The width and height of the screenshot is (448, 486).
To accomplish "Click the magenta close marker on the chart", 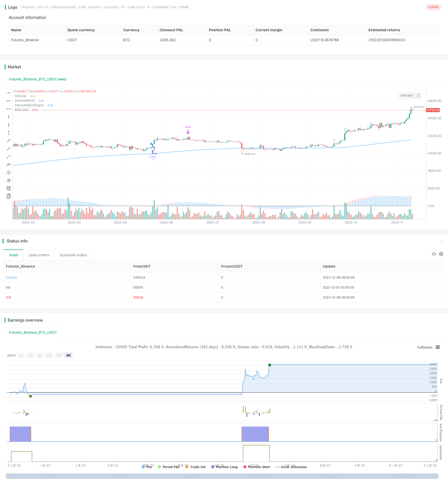I will click(x=188, y=130).
